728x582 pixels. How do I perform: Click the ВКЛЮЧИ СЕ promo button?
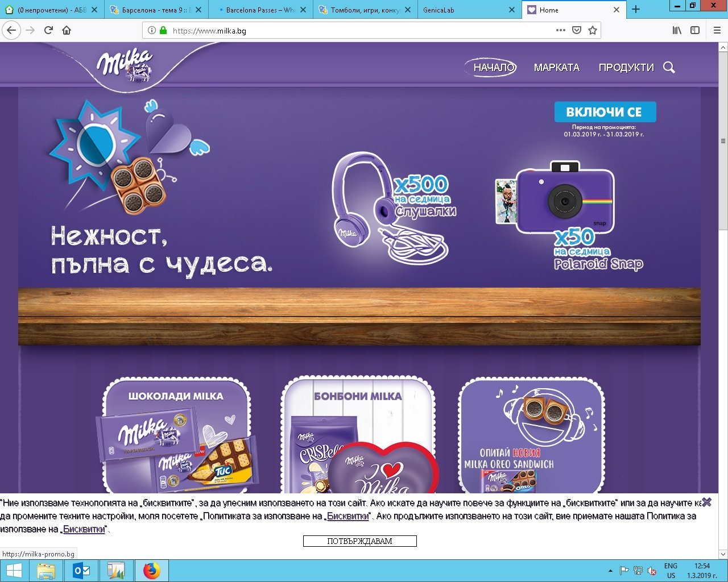(x=605, y=112)
